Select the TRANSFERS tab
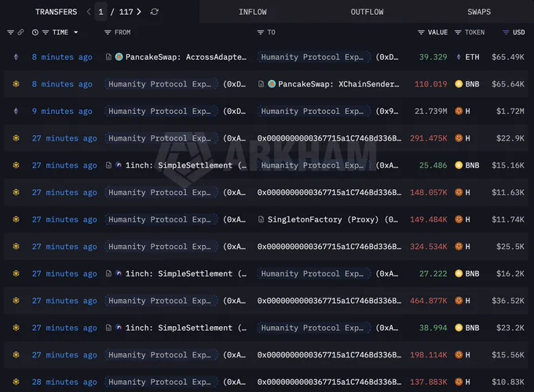The image size is (534, 392). [x=57, y=12]
